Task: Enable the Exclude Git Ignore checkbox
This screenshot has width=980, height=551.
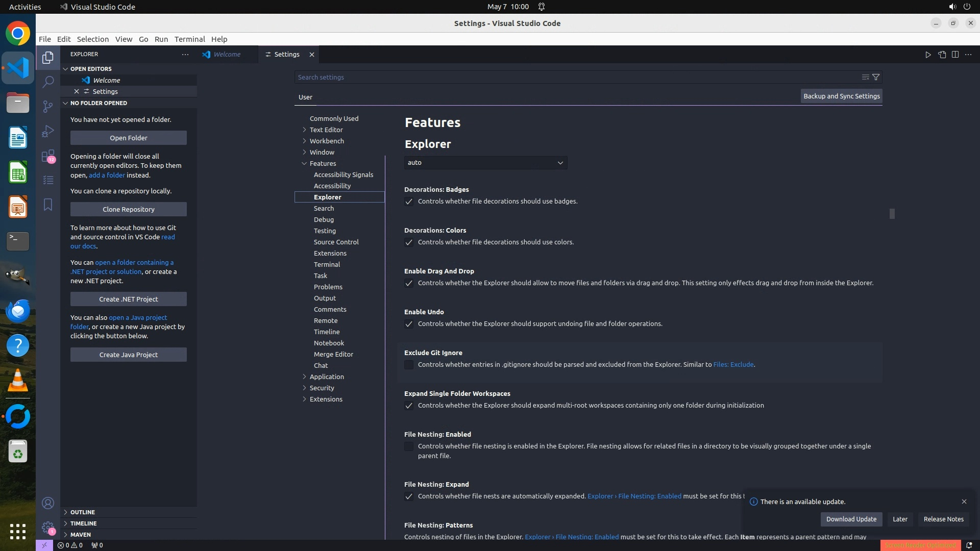Action: [x=409, y=365]
